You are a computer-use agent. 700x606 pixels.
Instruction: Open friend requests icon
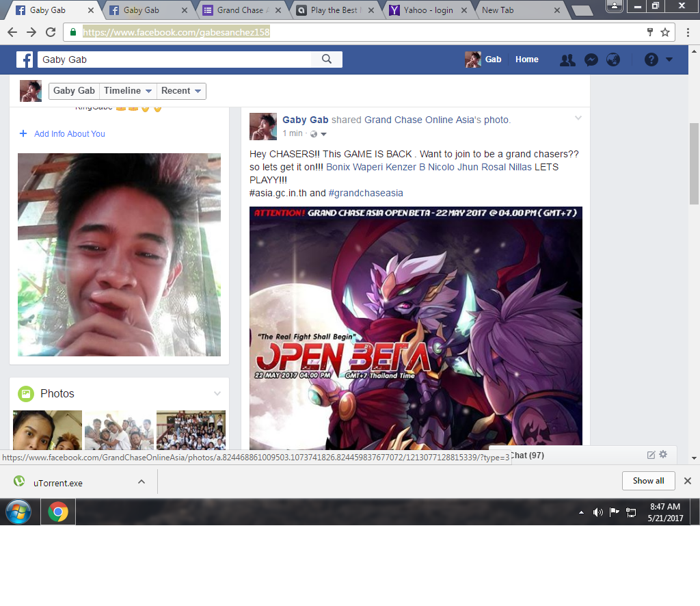click(x=567, y=60)
